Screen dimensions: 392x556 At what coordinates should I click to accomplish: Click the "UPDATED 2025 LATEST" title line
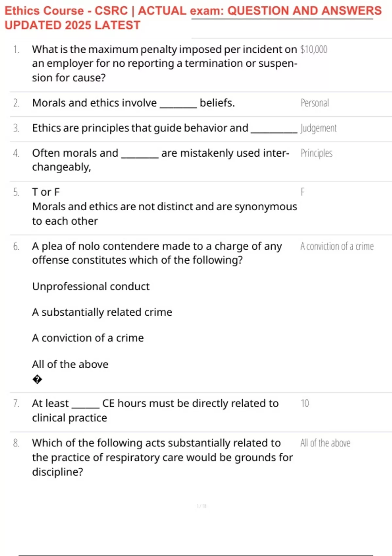coord(73,25)
